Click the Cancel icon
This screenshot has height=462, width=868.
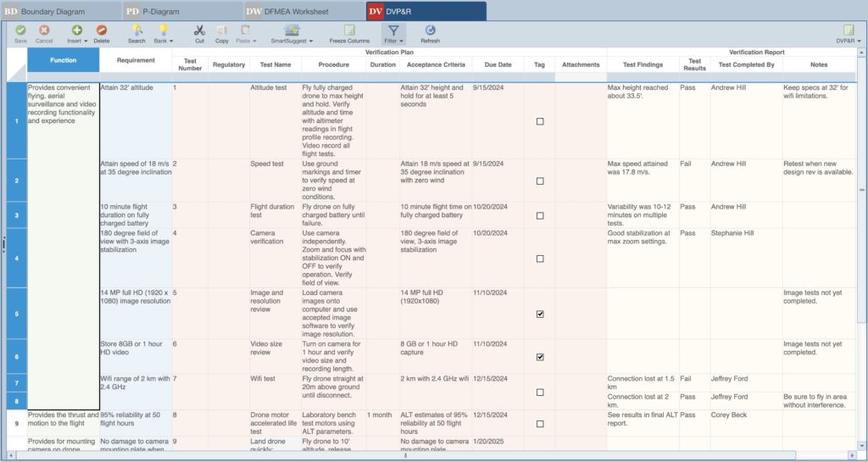pos(44,31)
